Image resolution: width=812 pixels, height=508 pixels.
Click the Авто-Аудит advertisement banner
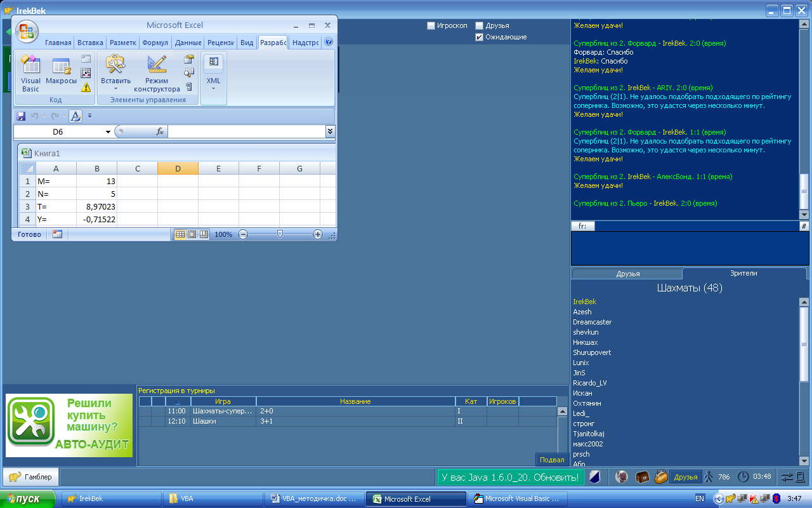coord(69,425)
